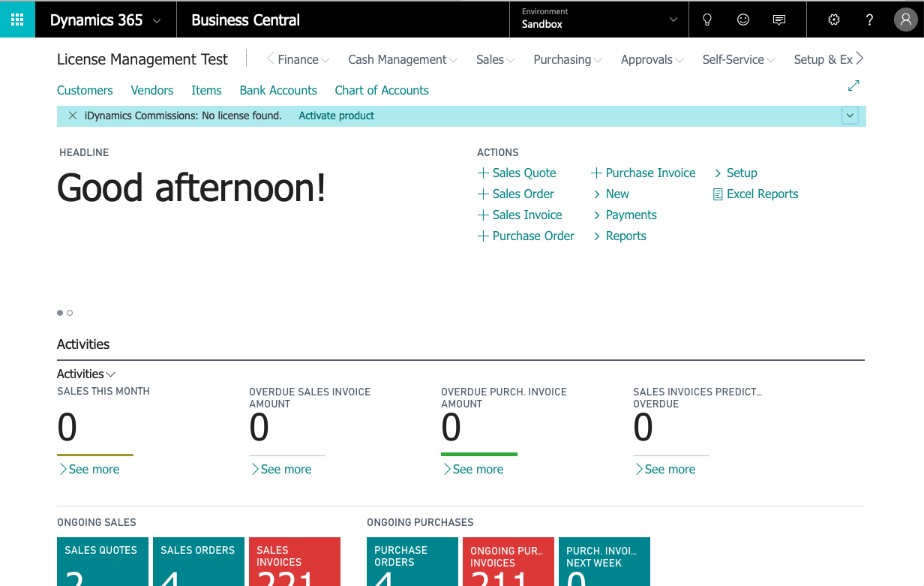Click the Overdue Sales Invoice Amount value
Screen dimensions: 924x586
tap(259, 428)
